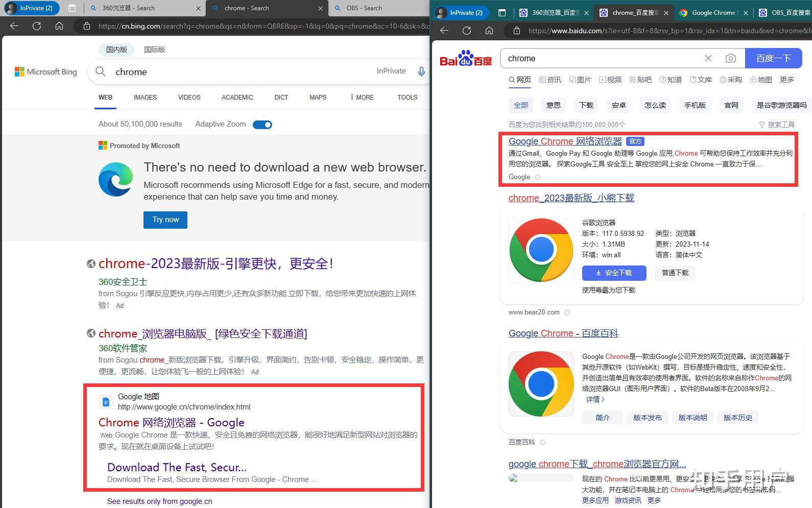Open Baidu 图片 tab
Image resolution: width=812 pixels, height=508 pixels.
pyautogui.click(x=580, y=80)
